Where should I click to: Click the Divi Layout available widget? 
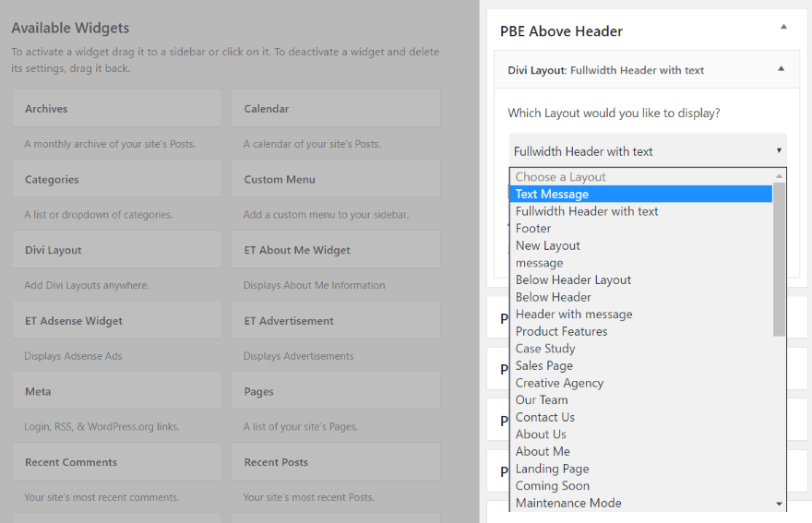pos(117,250)
